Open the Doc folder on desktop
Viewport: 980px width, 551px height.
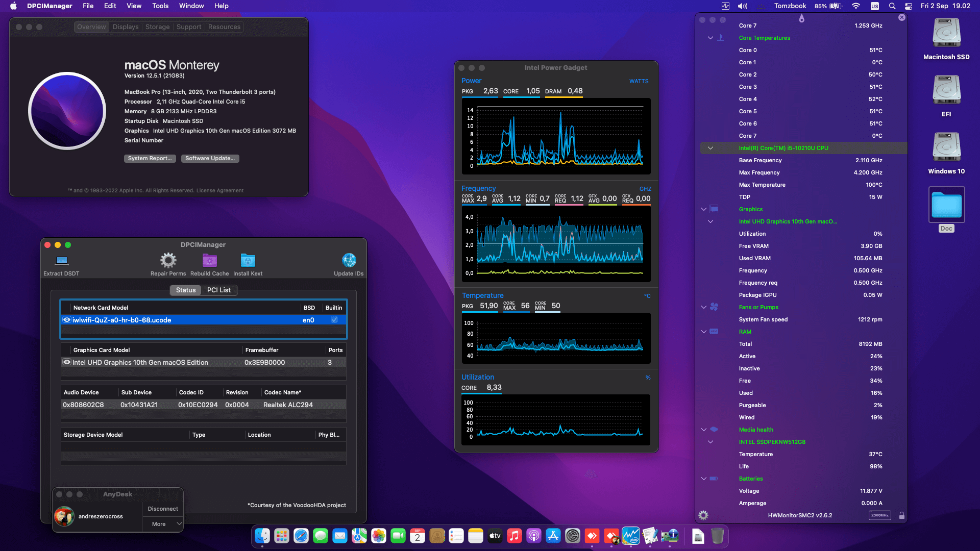[946, 205]
